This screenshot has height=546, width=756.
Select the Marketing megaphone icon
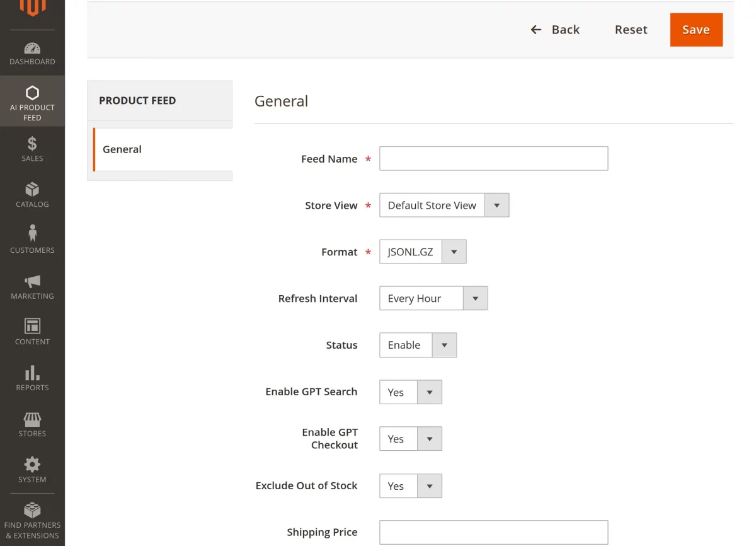(x=32, y=286)
